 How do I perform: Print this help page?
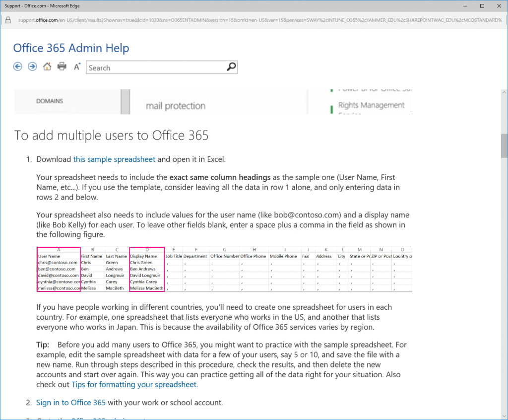[62, 66]
